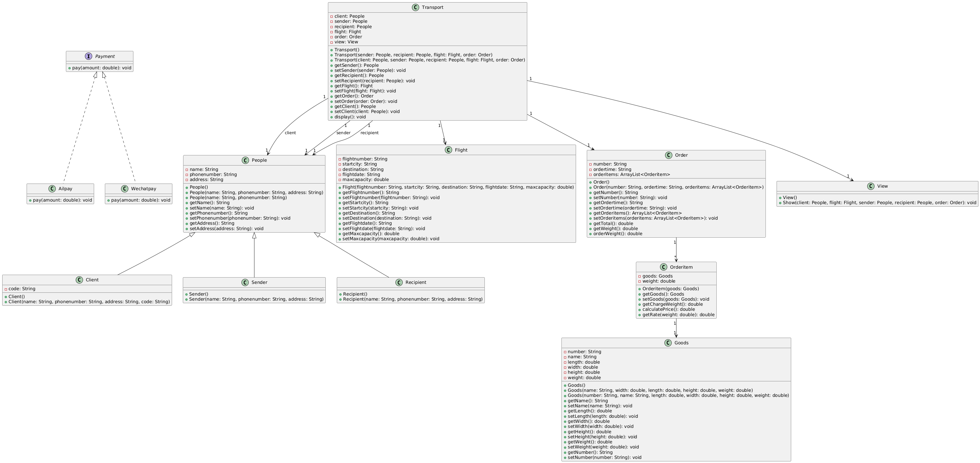Click the 'code: String' field in Client

[x=22, y=289]
